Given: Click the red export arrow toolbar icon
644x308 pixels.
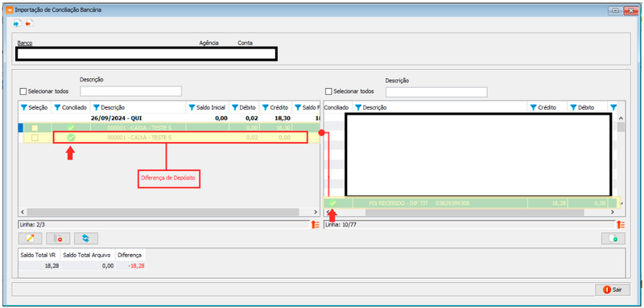Looking at the screenshot, I should pyautogui.click(x=29, y=23).
